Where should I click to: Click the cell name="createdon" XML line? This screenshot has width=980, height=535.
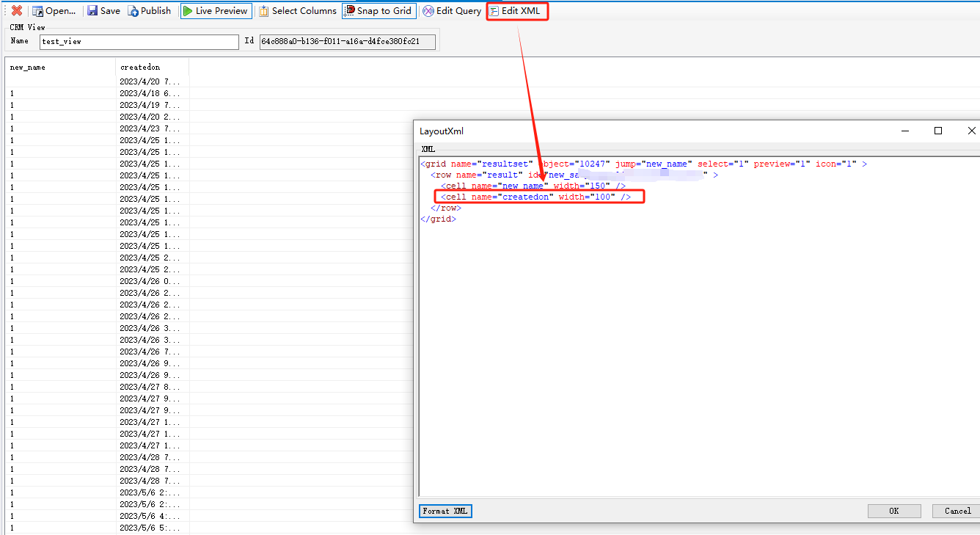[x=535, y=197]
